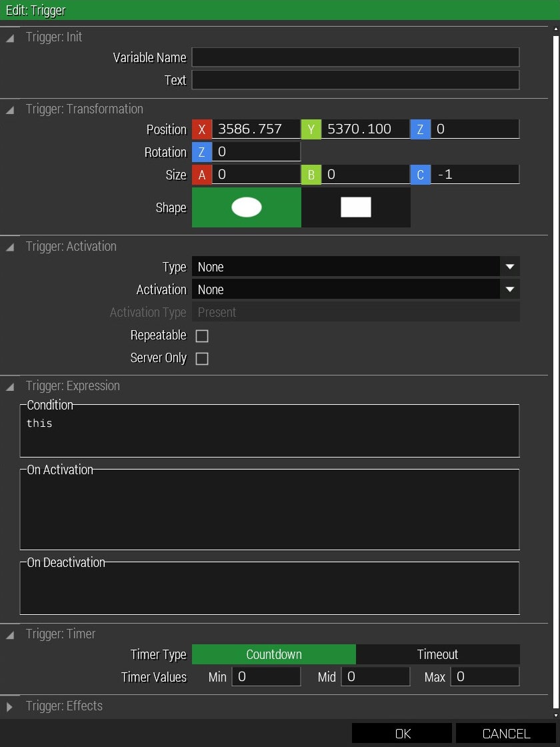Click the On Activation expression box
The width and height of the screenshot is (560, 747).
269,510
